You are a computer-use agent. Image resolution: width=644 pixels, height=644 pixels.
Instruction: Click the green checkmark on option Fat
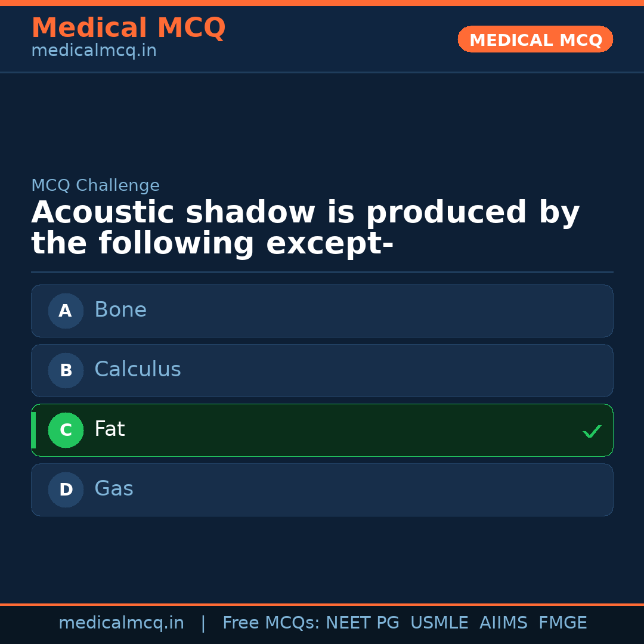(x=592, y=431)
